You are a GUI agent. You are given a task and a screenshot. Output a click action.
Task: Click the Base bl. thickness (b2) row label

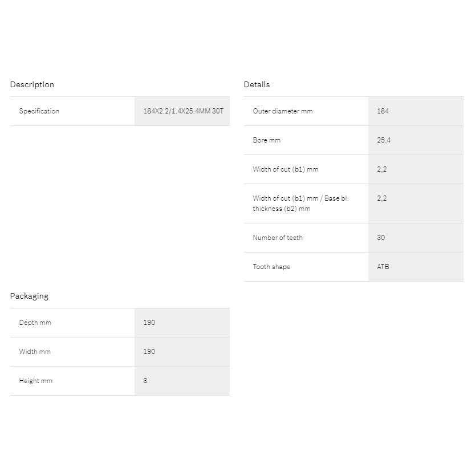click(300, 204)
